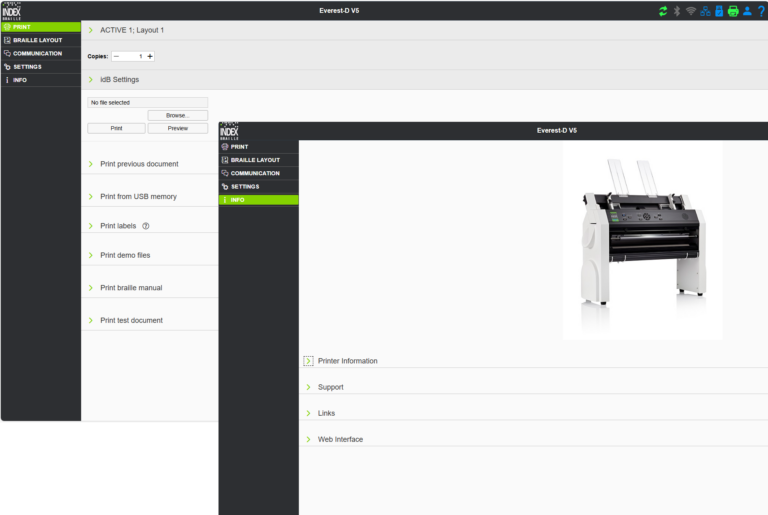768x515 pixels.
Task: Click the green refresh sync icon
Action: [x=662, y=11]
